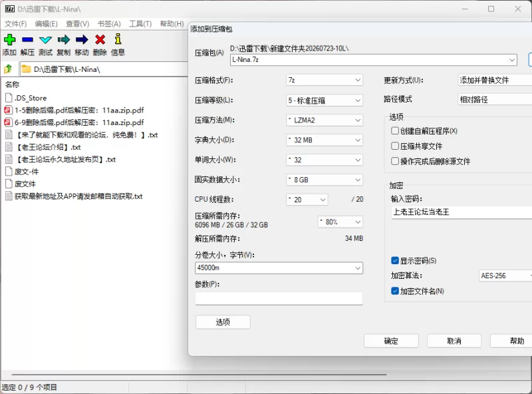Open the 编辑(E) menu
This screenshot has height=394, width=532.
click(x=46, y=24)
